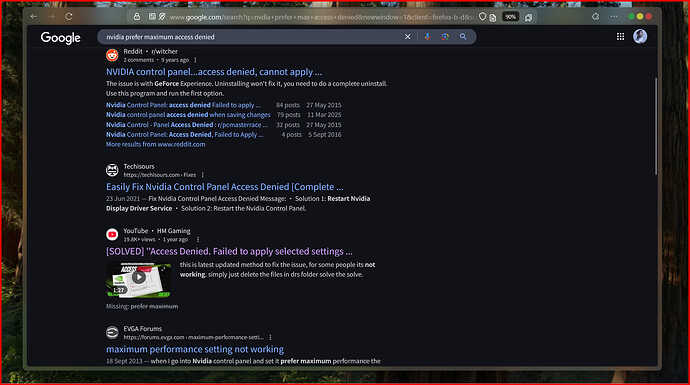690x385 pixels.
Task: Open the browser overflow menu
Action: point(614,17)
